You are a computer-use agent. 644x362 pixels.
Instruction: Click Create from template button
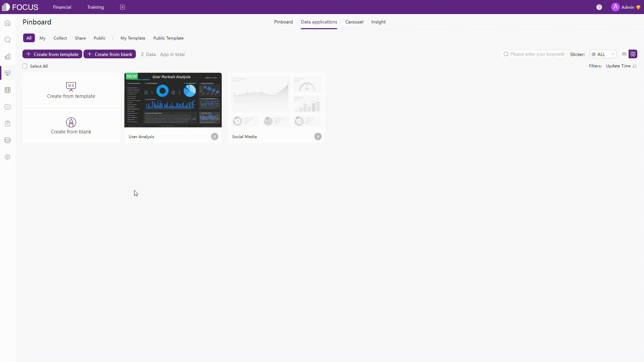click(53, 54)
